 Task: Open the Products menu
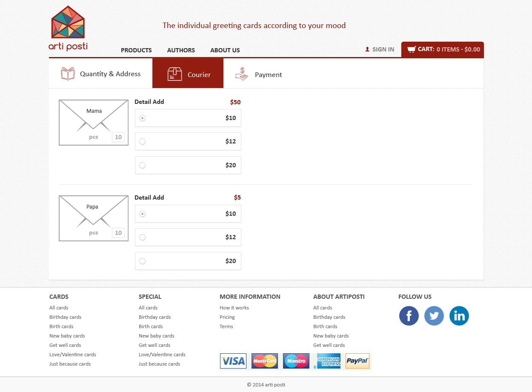[x=136, y=50]
